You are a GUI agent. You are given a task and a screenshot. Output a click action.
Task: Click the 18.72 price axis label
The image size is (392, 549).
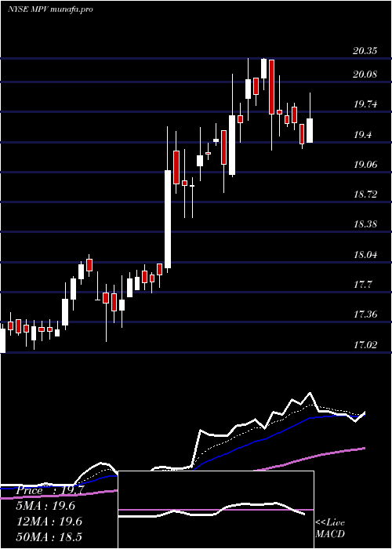[x=365, y=195]
